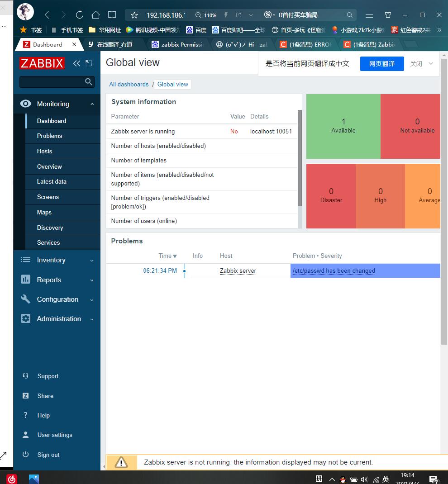Collapse the Monitoring menu section
Screen dimensions: 448x484
pyautogui.click(x=92, y=104)
